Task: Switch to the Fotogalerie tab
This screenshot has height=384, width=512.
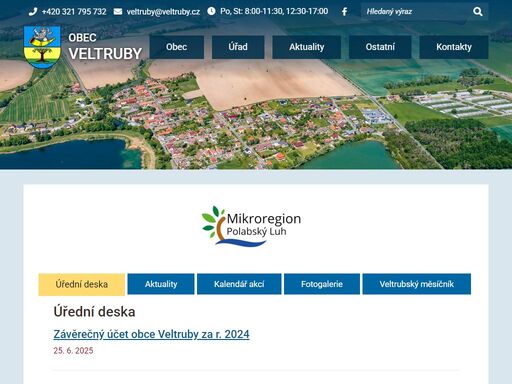Action: tap(322, 284)
